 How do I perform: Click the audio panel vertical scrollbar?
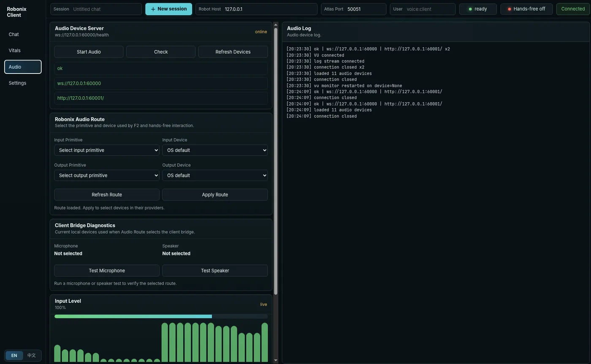[276, 161]
